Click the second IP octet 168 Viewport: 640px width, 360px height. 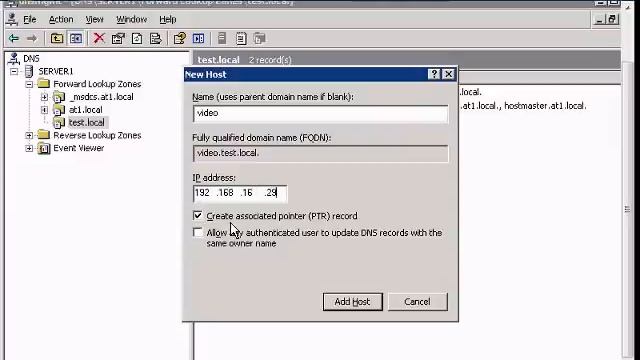225,193
